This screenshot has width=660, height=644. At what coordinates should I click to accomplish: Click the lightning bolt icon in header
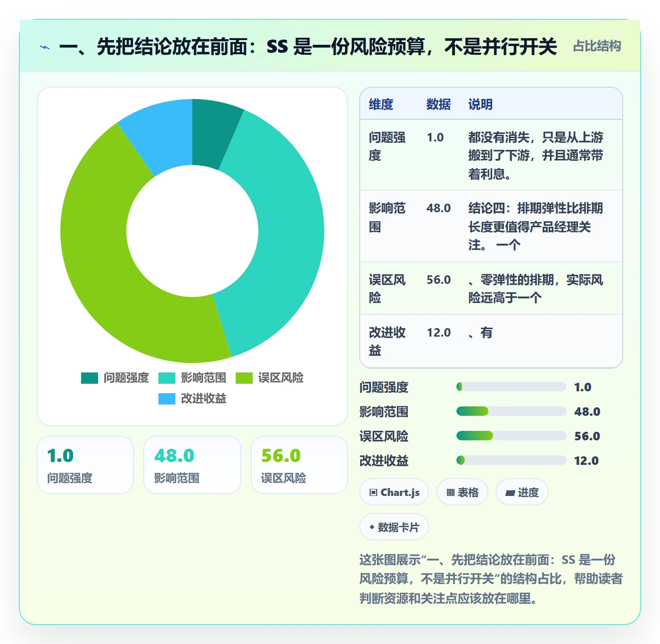click(x=45, y=47)
